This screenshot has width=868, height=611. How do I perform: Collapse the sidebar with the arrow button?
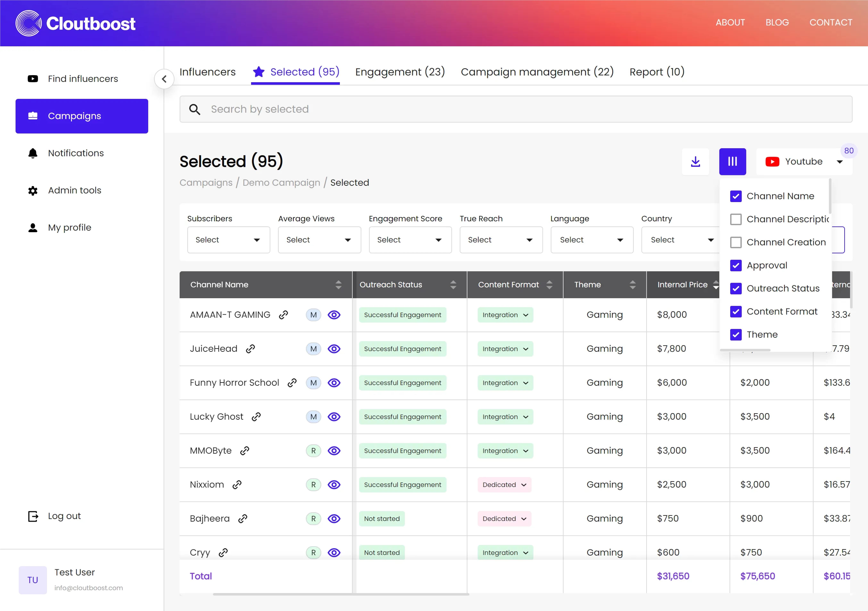[164, 79]
